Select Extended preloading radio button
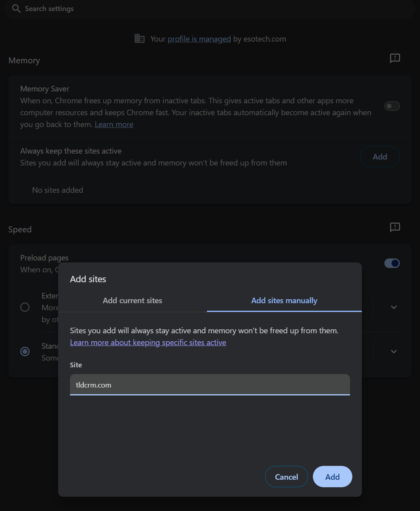 pos(25,307)
